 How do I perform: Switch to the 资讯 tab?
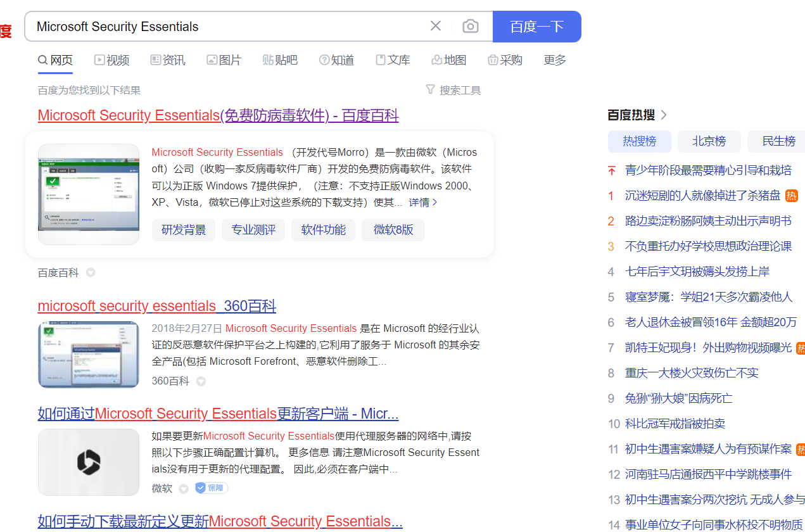point(168,60)
